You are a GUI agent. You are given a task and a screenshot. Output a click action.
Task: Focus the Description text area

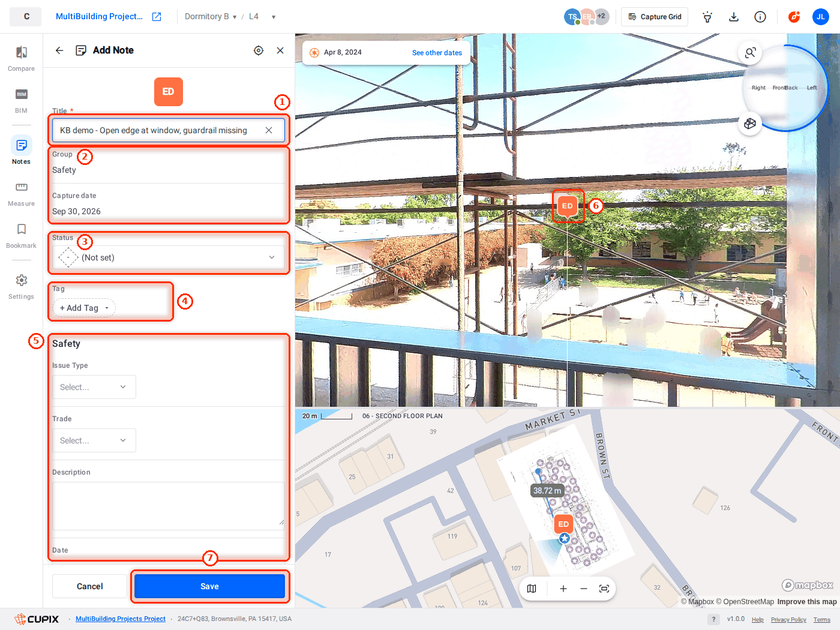pos(169,506)
